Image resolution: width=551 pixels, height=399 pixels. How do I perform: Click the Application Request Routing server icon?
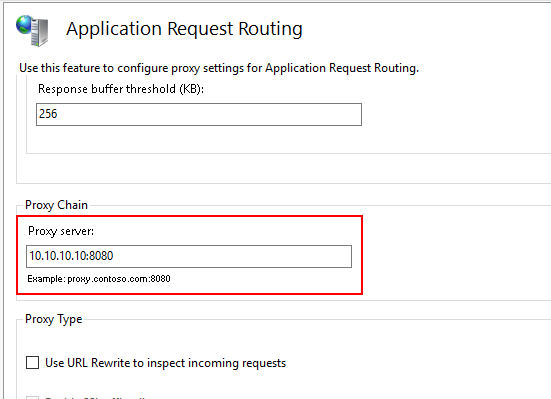pos(32,31)
